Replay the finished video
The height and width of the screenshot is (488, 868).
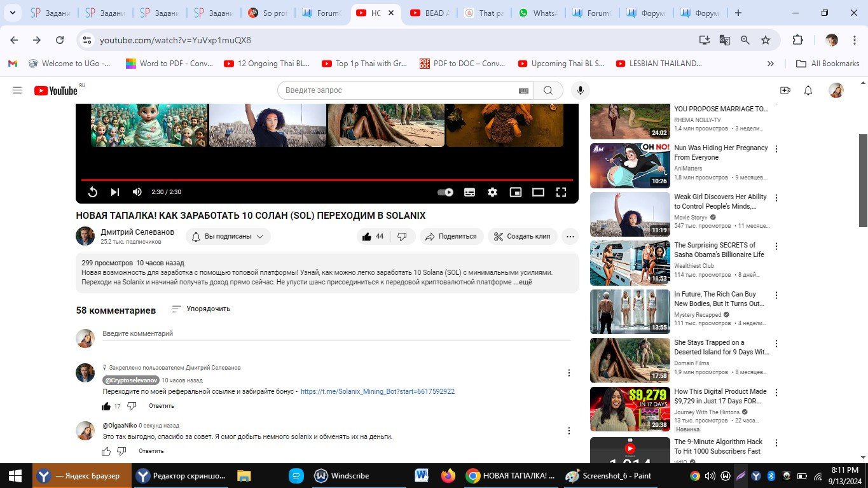92,192
